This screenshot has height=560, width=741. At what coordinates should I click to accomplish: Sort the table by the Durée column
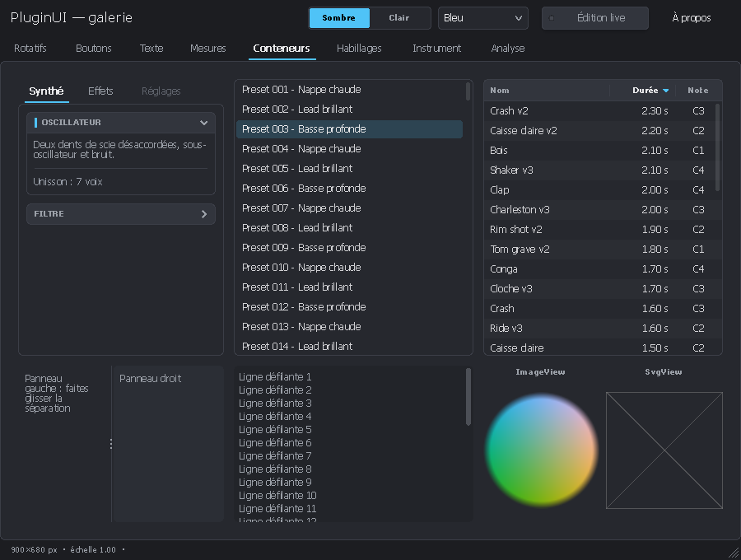pos(645,91)
